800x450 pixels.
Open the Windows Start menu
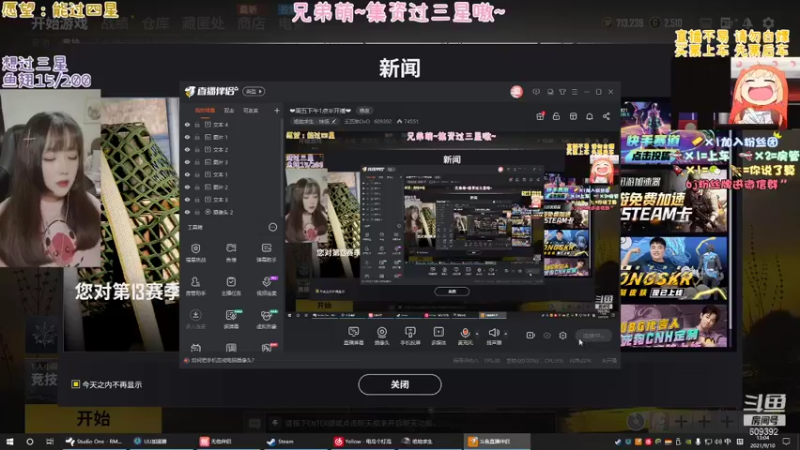click(10, 441)
